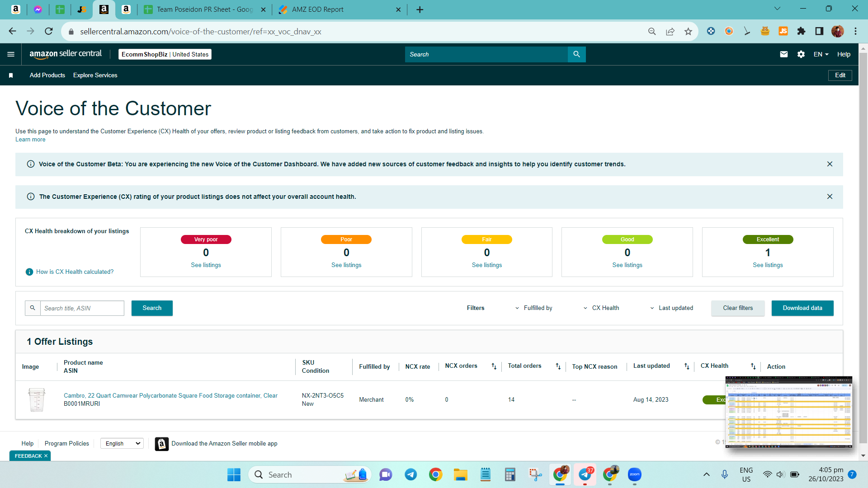Bookmark this page with the star icon
Image resolution: width=868 pixels, height=488 pixels.
[x=688, y=31]
